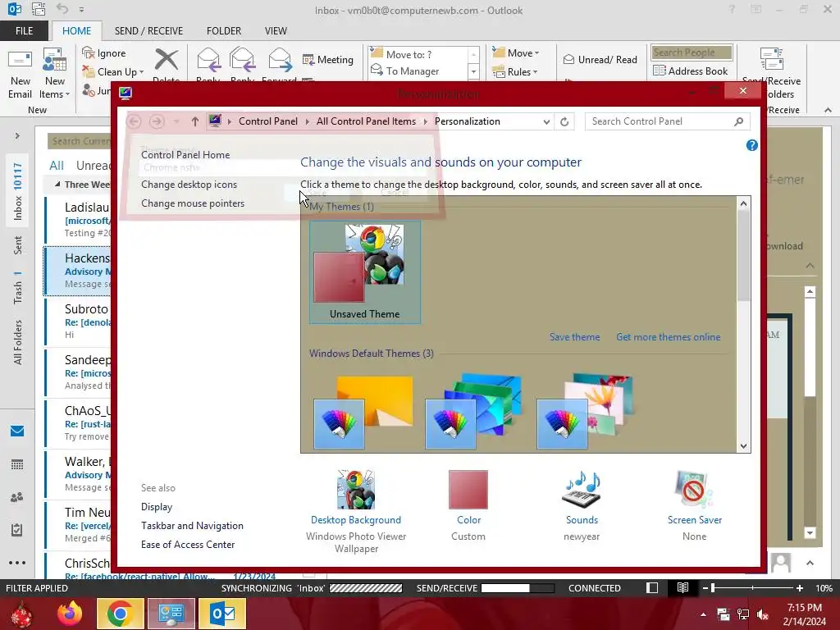Open Ease of Access Center link
Image resolution: width=840 pixels, height=630 pixels.
[188, 545]
